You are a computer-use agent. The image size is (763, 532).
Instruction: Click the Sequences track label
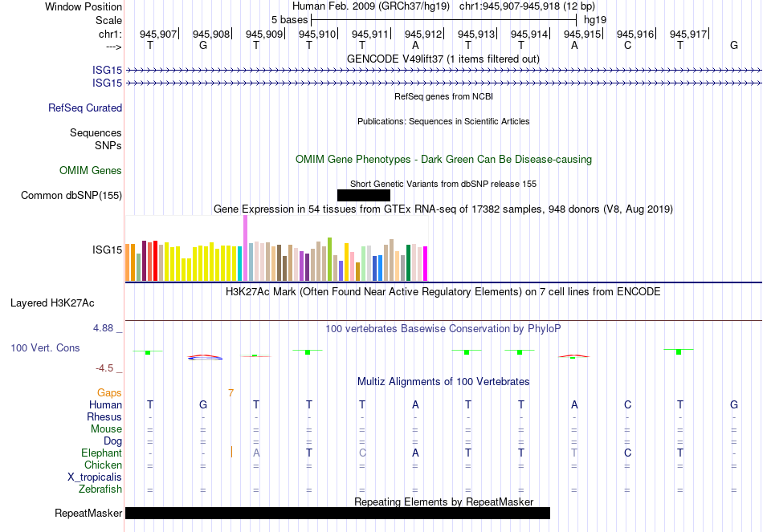[x=96, y=132]
